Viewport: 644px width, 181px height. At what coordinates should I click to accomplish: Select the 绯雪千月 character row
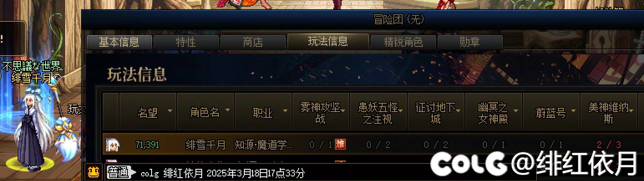tap(373, 145)
